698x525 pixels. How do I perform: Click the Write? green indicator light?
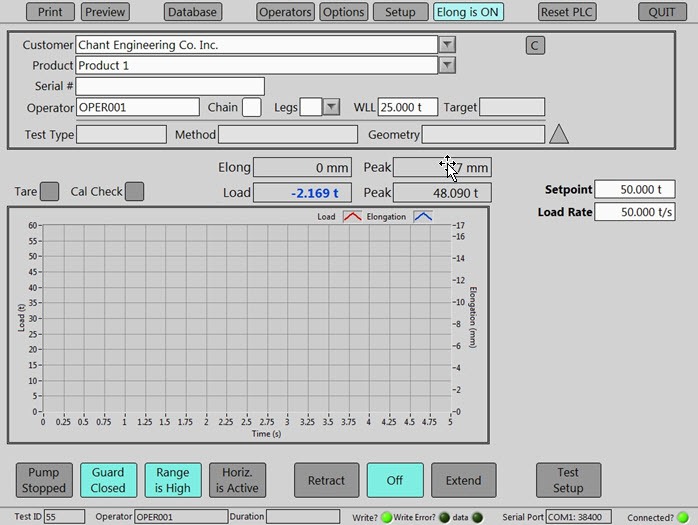pyautogui.click(x=386, y=517)
